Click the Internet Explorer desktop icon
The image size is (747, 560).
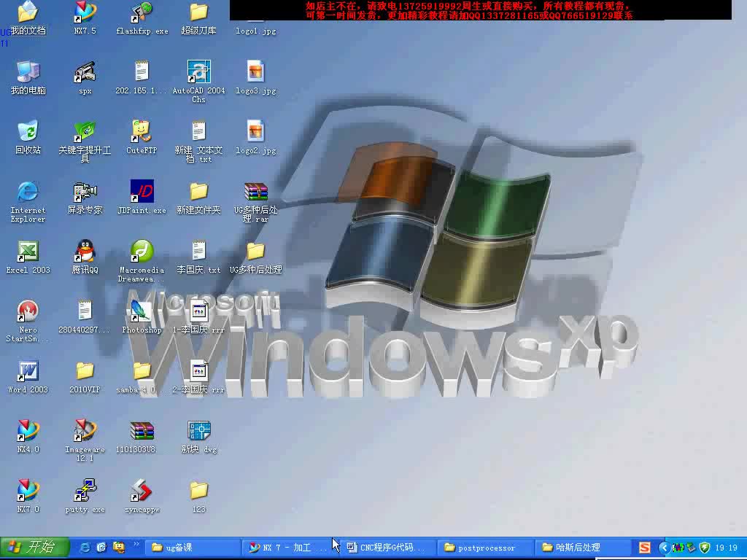tap(28, 192)
